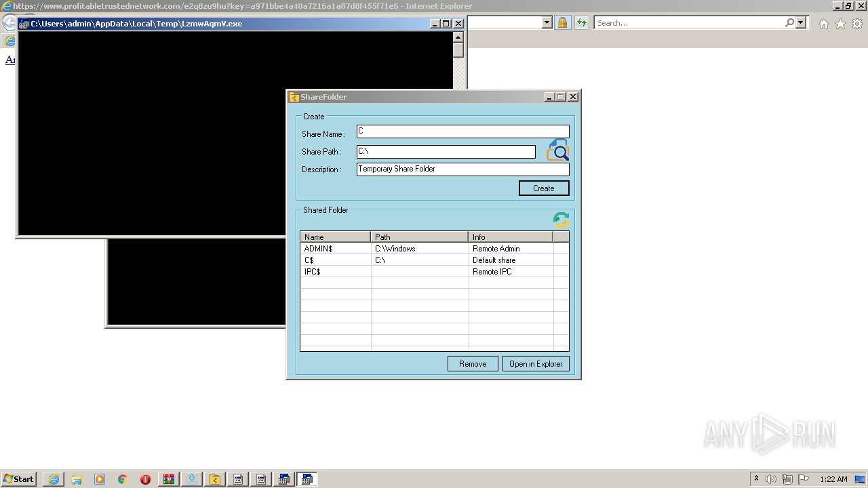This screenshot has width=868, height=488.
Task: Refresh the Shared Folder list
Action: coord(561,220)
